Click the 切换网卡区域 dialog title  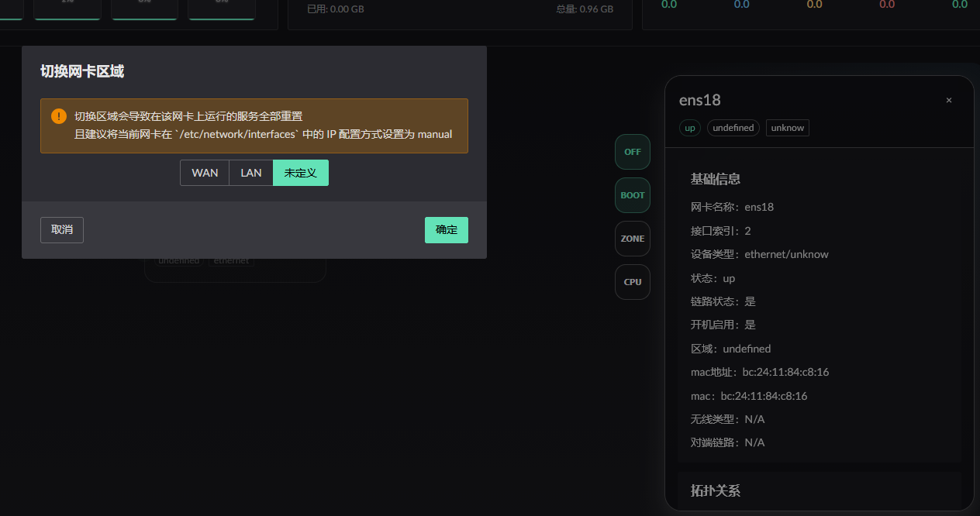(x=82, y=71)
